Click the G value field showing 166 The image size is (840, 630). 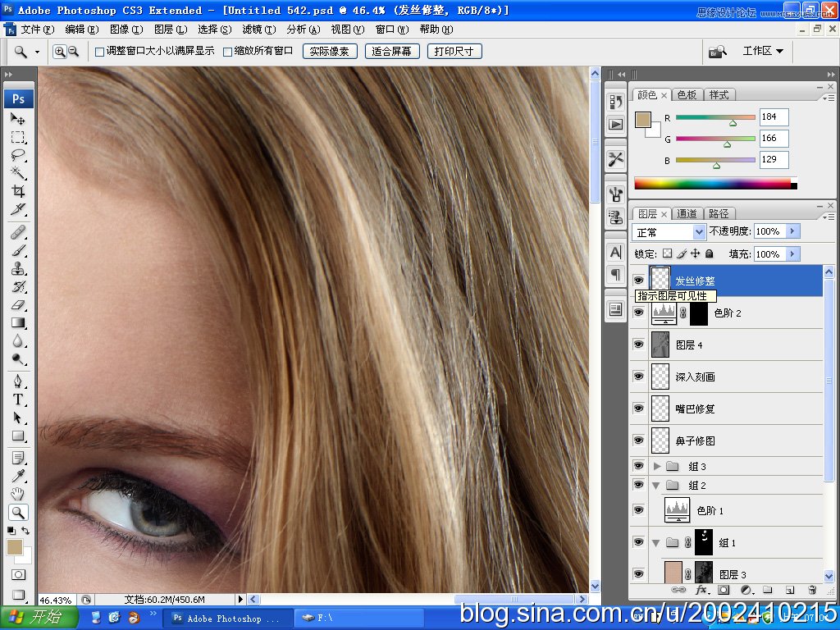coord(774,138)
